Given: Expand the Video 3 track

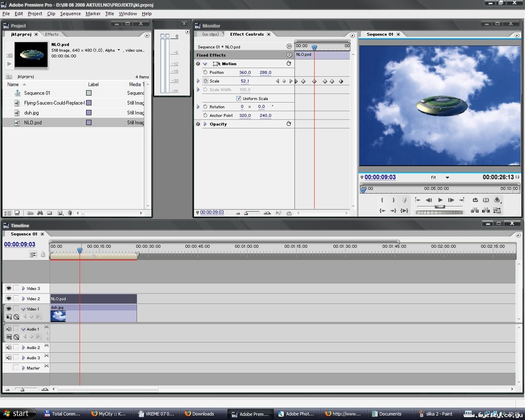Looking at the screenshot, I should (x=23, y=288).
